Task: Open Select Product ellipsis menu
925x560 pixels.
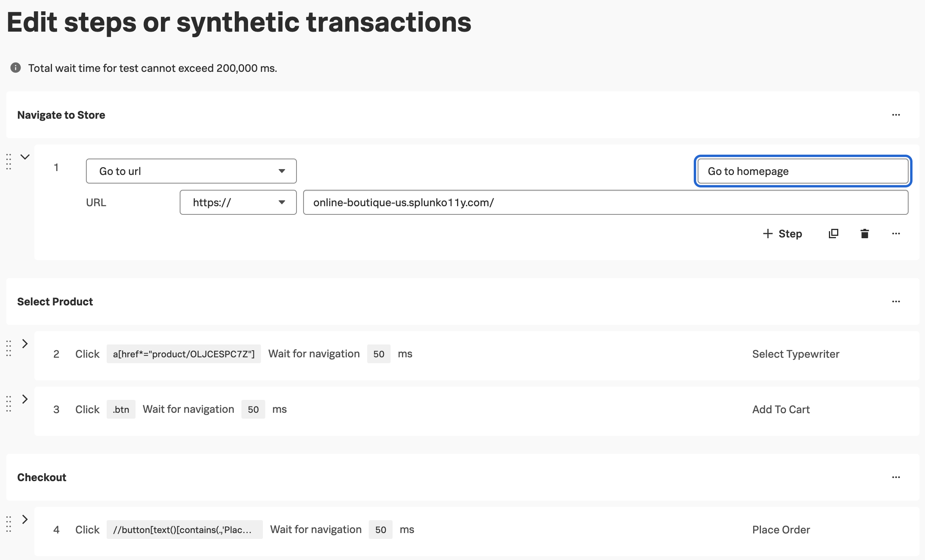Action: (896, 301)
